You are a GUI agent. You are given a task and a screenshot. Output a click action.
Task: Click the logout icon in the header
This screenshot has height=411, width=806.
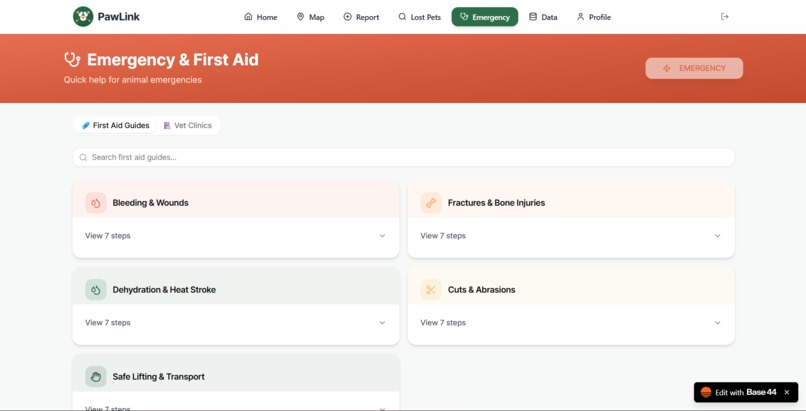click(725, 16)
